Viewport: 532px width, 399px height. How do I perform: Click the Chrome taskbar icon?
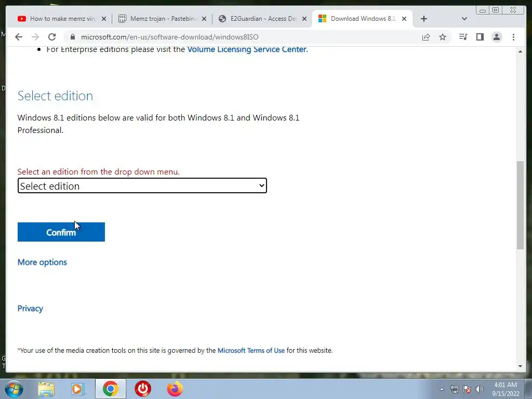[111, 389]
